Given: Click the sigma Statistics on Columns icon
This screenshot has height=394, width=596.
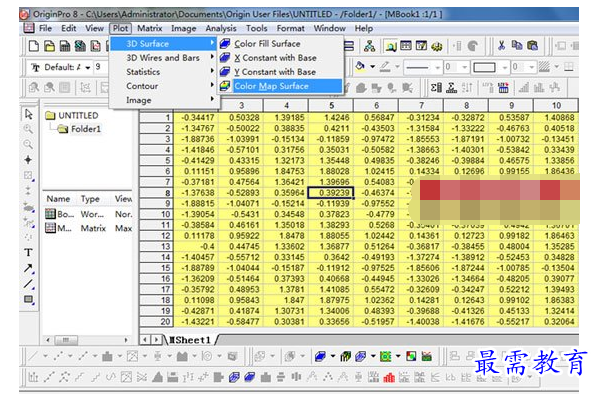Looking at the screenshot, I should click(x=436, y=88).
